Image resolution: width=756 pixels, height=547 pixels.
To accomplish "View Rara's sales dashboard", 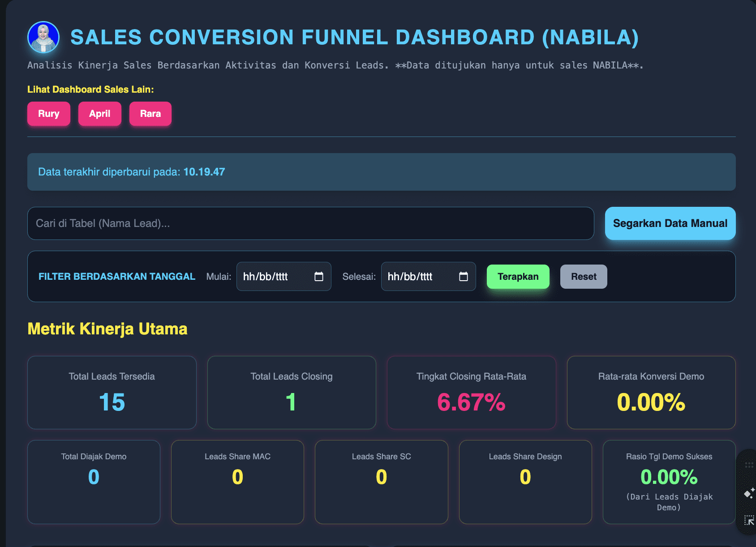I will pos(150,114).
